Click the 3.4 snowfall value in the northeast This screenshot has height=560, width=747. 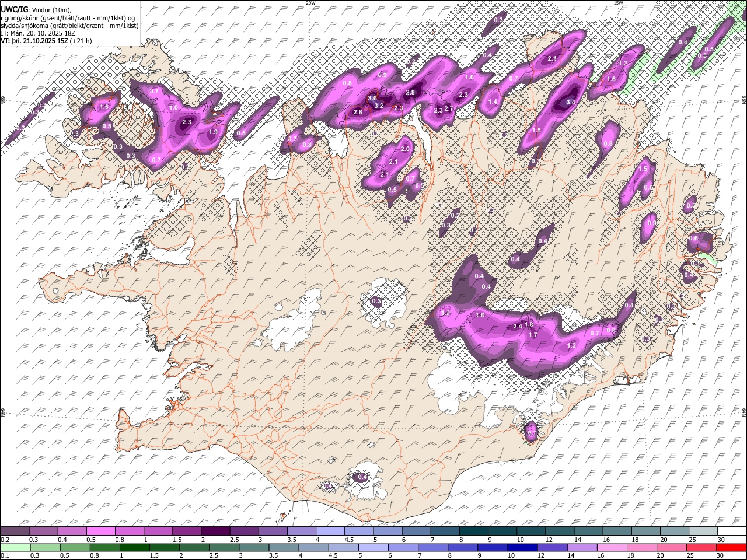571,103
